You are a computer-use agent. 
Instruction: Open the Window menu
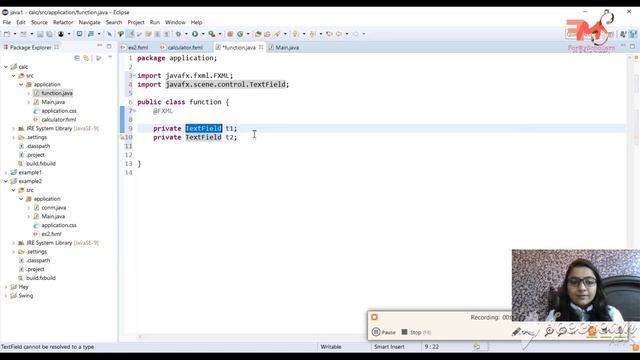tap(175, 22)
